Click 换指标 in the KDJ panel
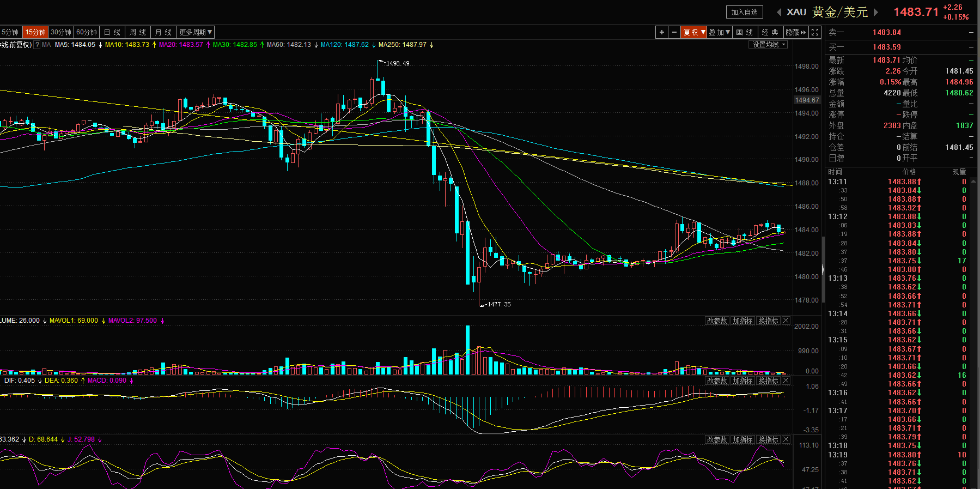980x489 pixels. tap(768, 439)
